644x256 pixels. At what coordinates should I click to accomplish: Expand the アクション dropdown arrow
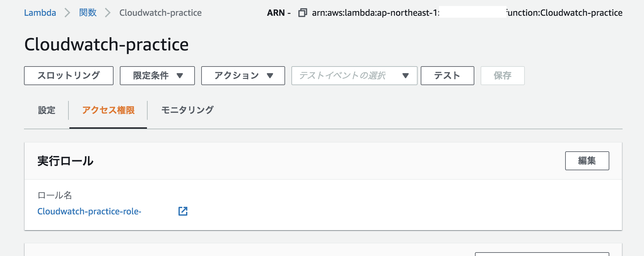pyautogui.click(x=270, y=76)
